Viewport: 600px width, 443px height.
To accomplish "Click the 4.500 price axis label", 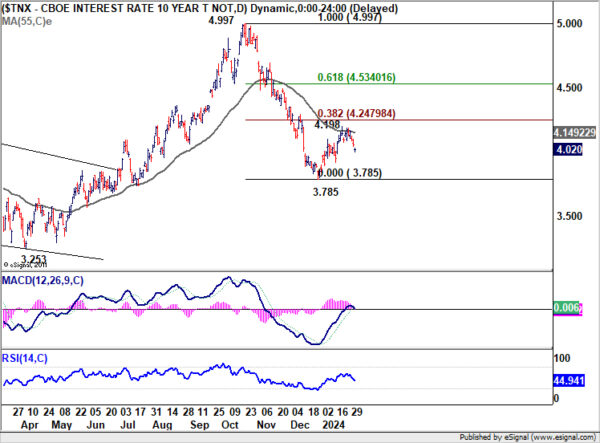I will click(x=569, y=88).
